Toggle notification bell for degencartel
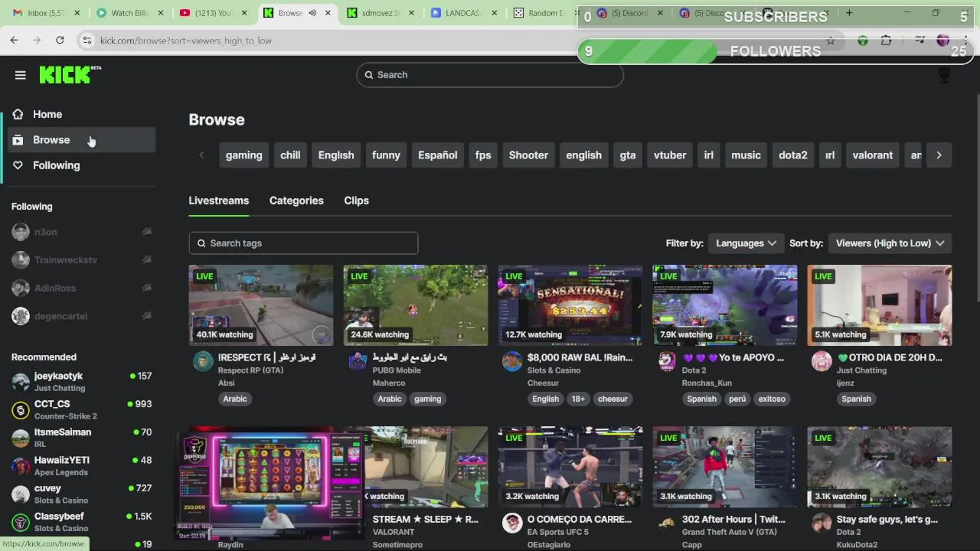This screenshot has height=551, width=980. coord(146,316)
